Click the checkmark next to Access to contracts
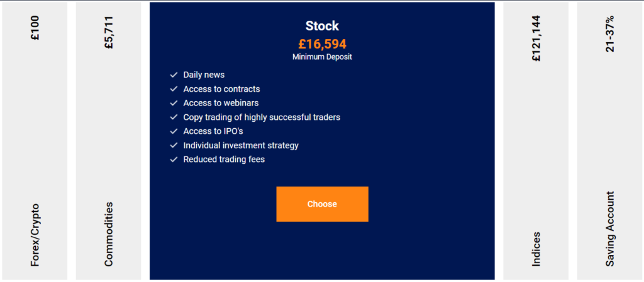The image size is (644, 282). pos(174,89)
